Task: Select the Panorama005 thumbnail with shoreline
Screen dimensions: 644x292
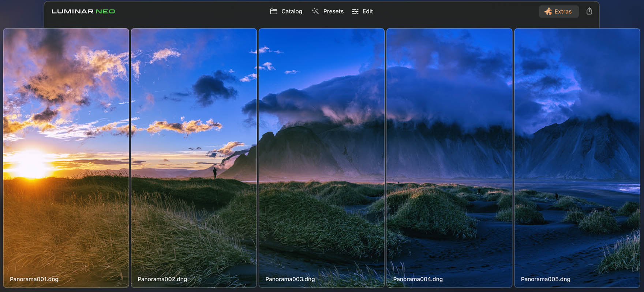Action: [x=577, y=147]
